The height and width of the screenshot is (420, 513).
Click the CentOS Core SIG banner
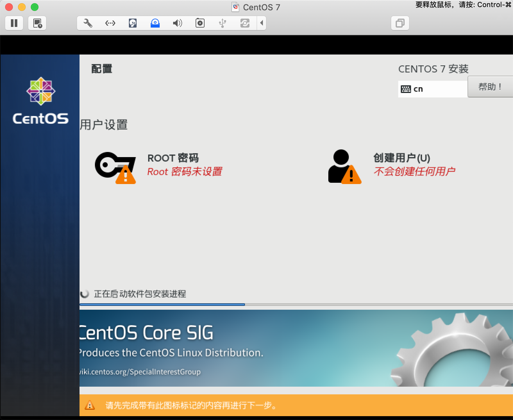(296, 348)
